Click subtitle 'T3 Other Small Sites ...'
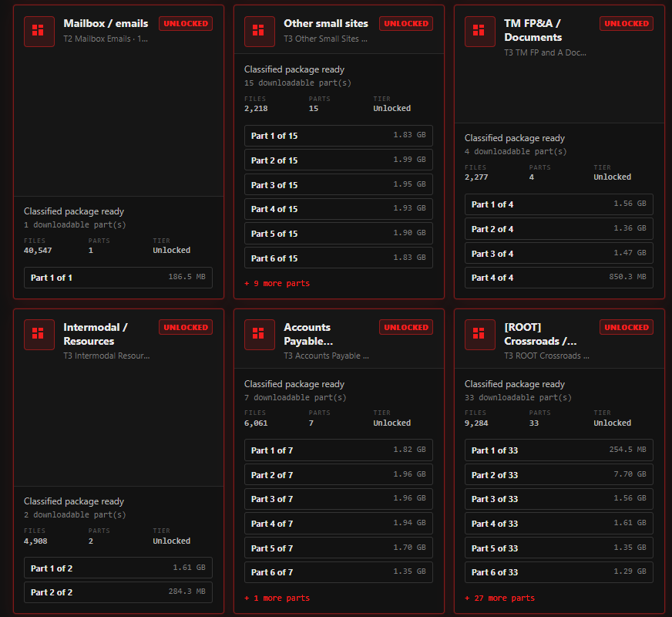This screenshot has height=617, width=672. click(x=325, y=39)
